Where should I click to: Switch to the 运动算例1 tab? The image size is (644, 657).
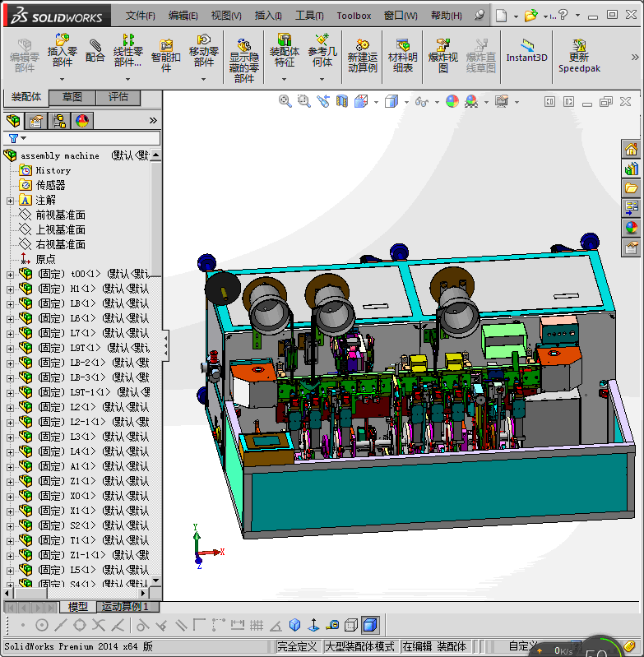pyautogui.click(x=127, y=607)
